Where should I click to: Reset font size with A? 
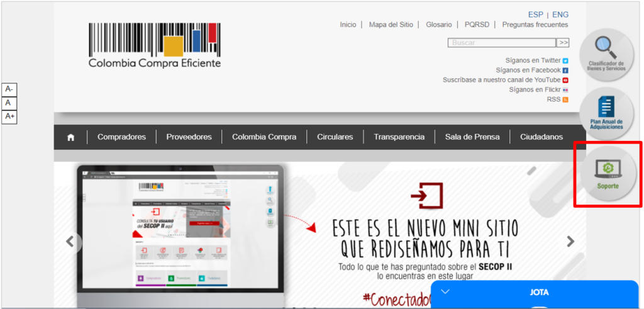click(9, 103)
